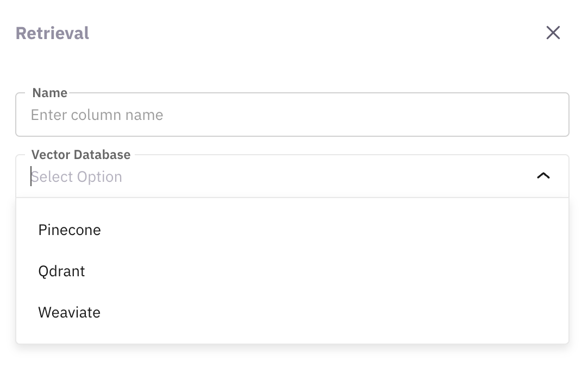Click the Name input field
This screenshot has width=588, height=368.
[292, 115]
